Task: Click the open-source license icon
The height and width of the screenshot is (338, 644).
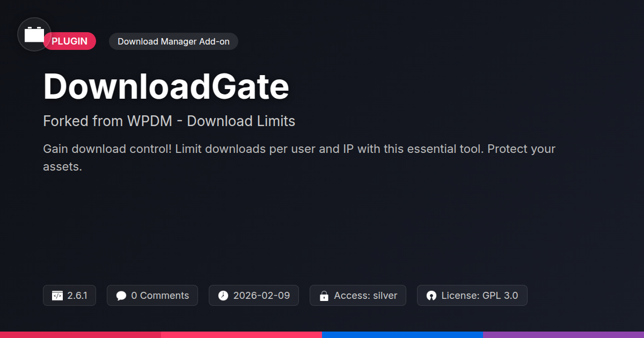Action: coord(431,296)
